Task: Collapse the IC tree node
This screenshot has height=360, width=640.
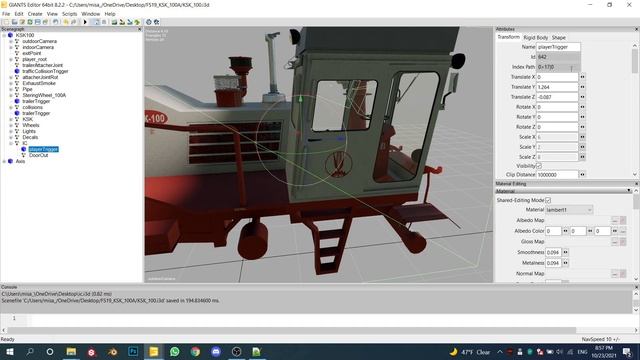Action: coord(11,143)
